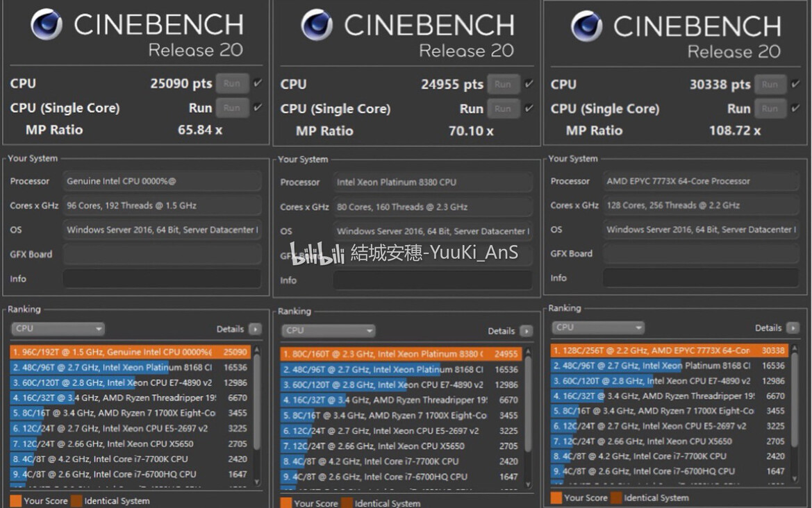812x508 pixels.
Task: Click the Info field in the EPYC 7773X window
Action: click(701, 278)
